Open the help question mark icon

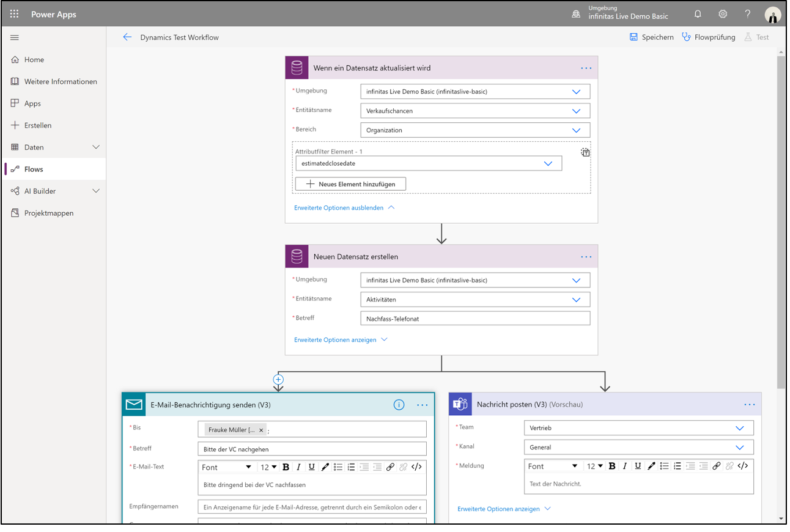tap(748, 14)
